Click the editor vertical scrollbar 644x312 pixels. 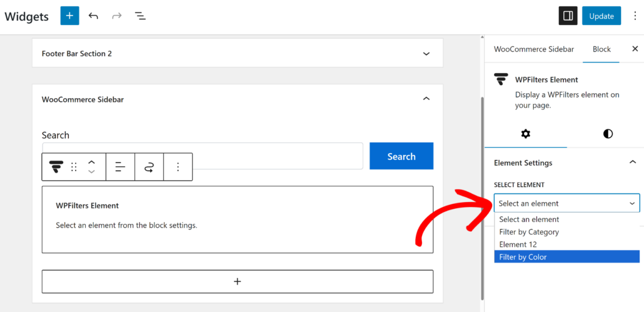click(482, 198)
